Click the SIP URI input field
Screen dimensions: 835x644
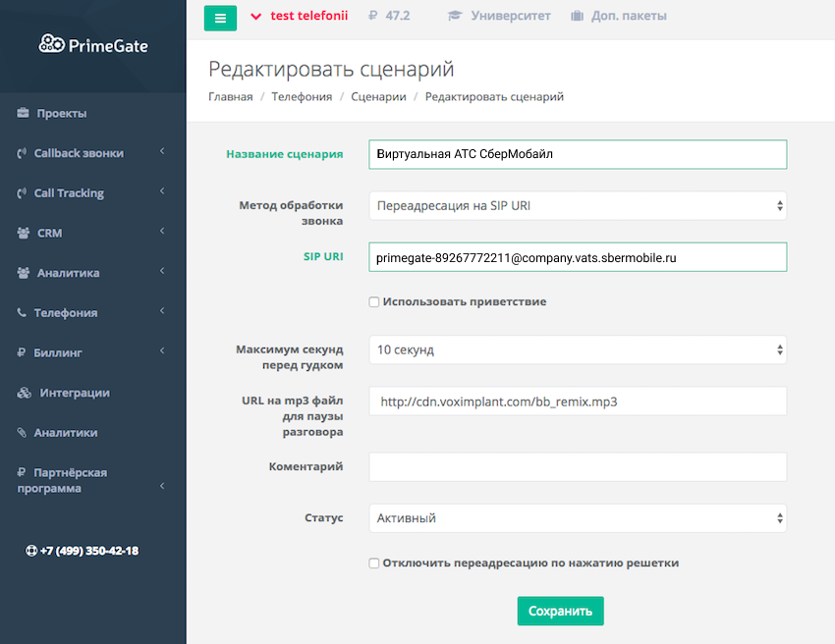click(578, 257)
